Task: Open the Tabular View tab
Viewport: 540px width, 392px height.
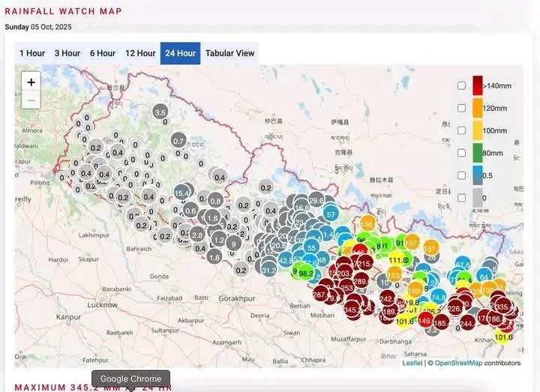Action: click(x=230, y=53)
